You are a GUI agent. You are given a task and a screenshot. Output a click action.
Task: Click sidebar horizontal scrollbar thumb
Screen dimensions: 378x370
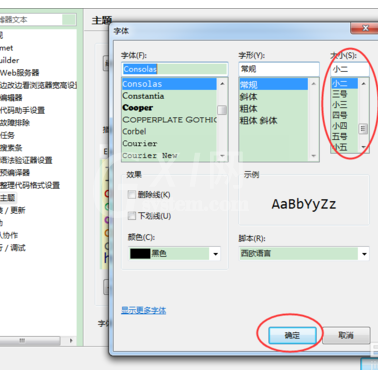[x=29, y=341]
